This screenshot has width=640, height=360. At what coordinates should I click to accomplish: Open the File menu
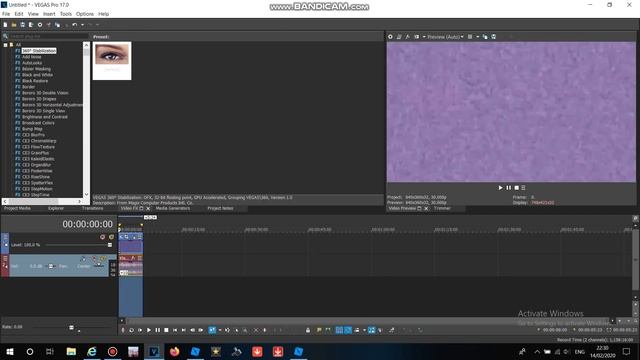(x=6, y=14)
